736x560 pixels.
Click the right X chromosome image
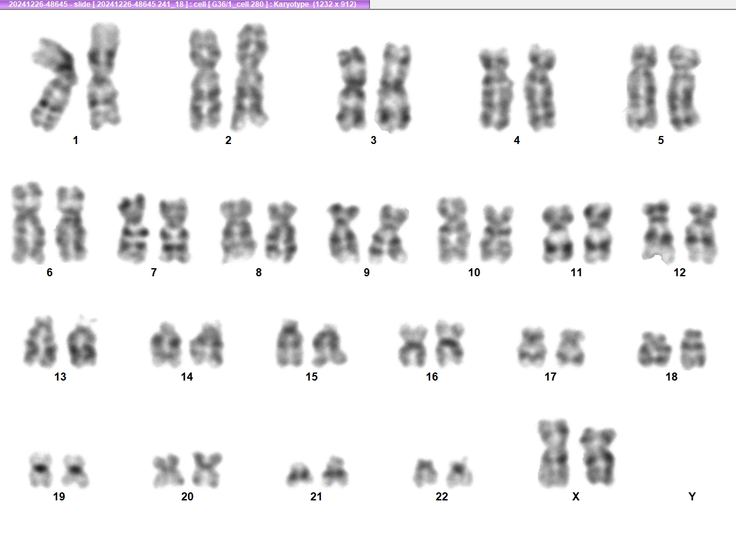[x=598, y=457]
